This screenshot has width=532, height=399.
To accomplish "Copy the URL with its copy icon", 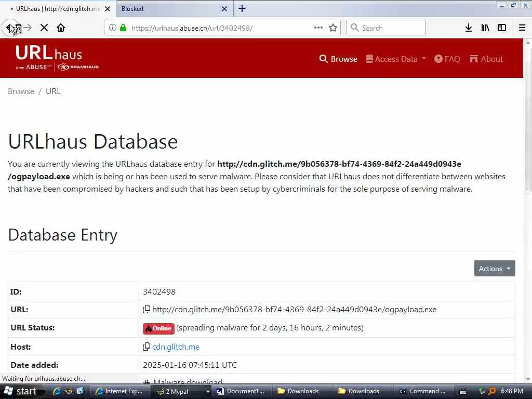I will [x=146, y=309].
